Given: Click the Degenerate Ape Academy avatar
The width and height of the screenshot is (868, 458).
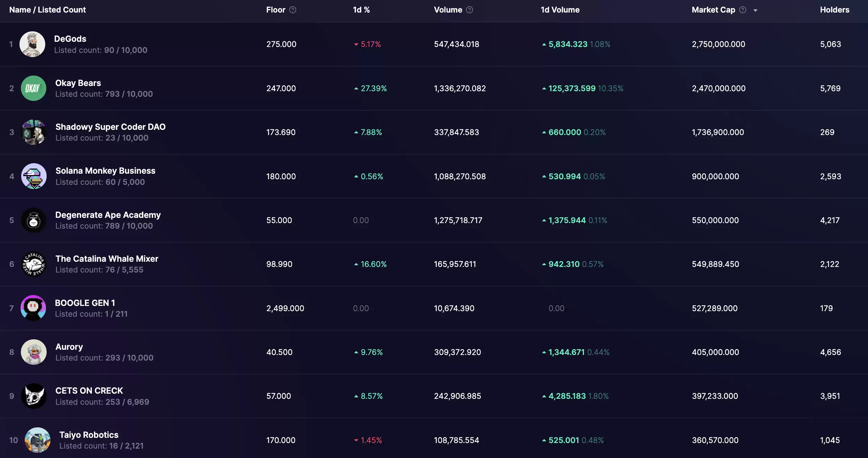Looking at the screenshot, I should point(33,220).
